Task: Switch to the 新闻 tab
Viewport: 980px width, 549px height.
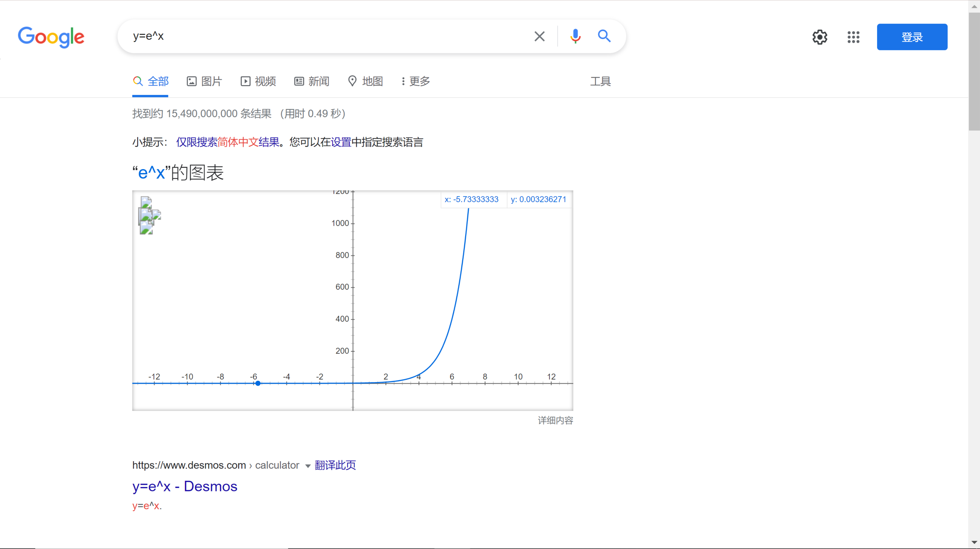Action: [x=312, y=81]
